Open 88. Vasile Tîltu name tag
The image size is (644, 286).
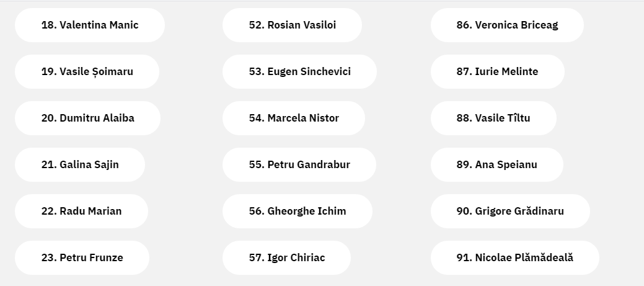(493, 118)
